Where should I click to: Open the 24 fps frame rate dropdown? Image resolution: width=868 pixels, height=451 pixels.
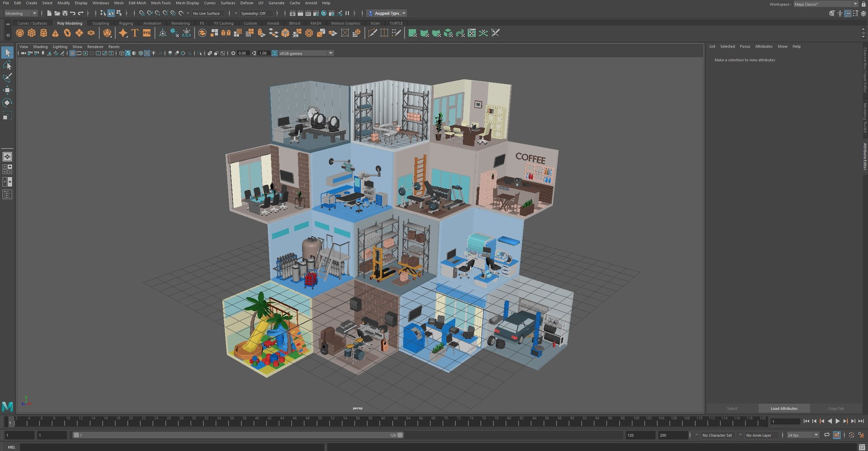(x=803, y=435)
